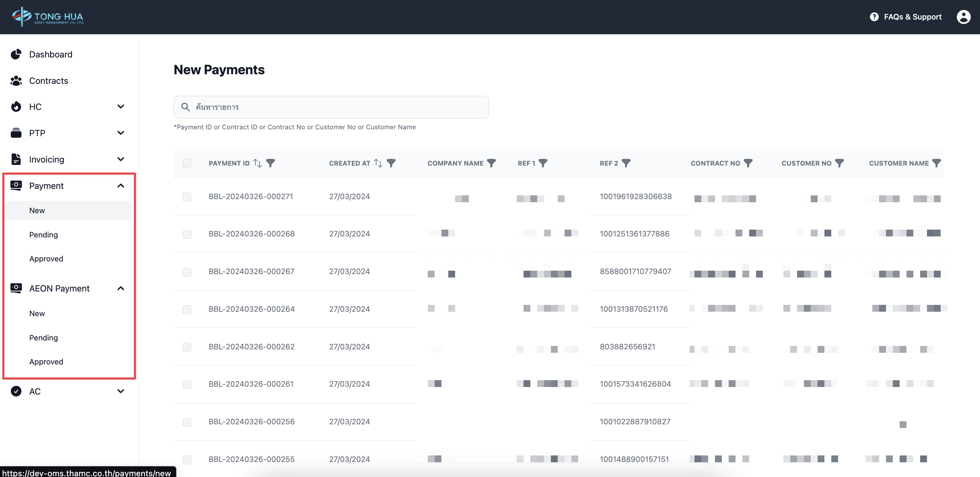Open Pending under Payment menu
Screen dimensions: 980x477
point(44,234)
